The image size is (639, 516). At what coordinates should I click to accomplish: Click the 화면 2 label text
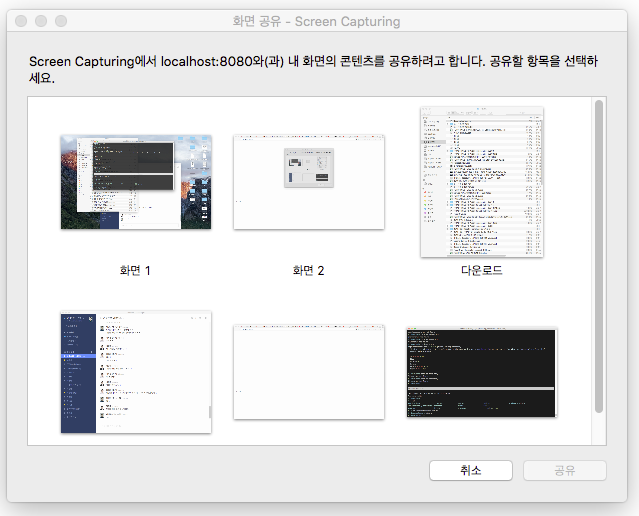click(308, 271)
